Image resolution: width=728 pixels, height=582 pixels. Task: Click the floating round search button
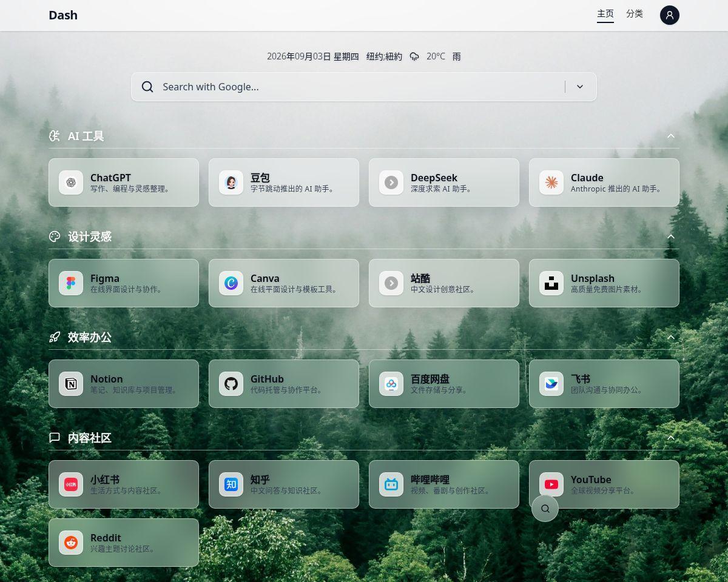click(545, 508)
